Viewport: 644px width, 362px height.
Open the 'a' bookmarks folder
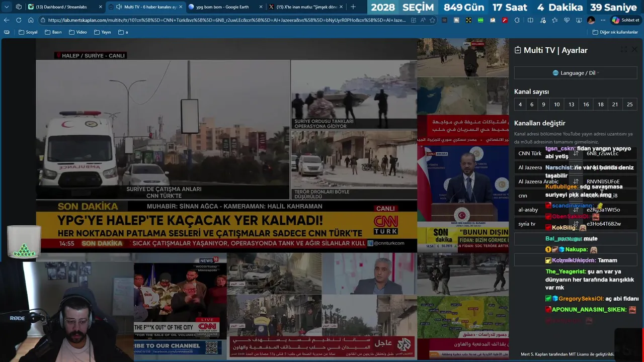(123, 32)
